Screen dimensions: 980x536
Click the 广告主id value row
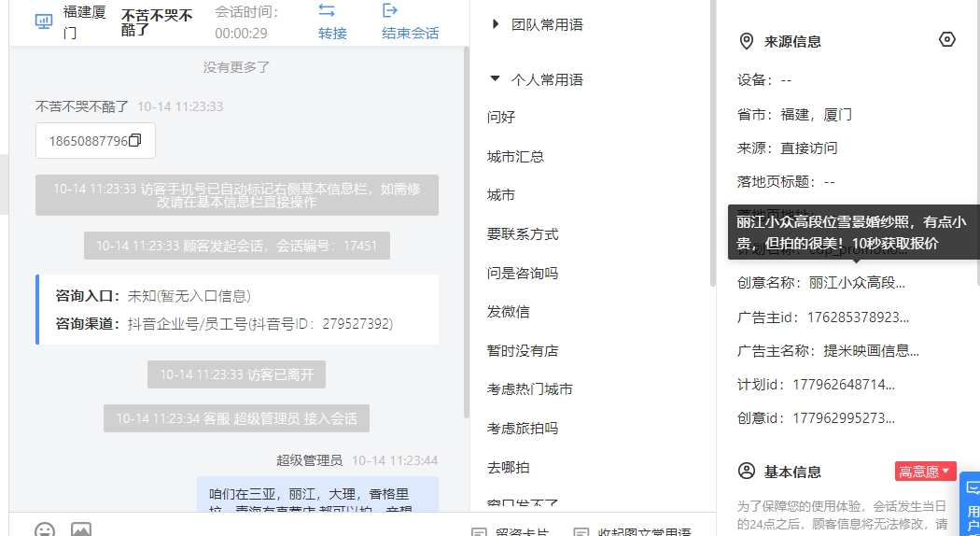(823, 317)
